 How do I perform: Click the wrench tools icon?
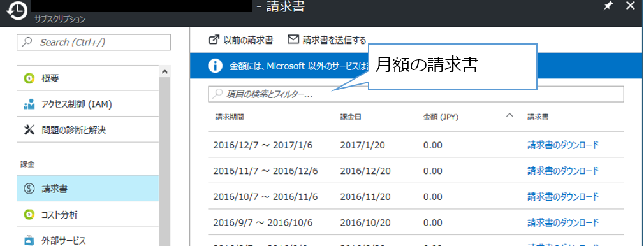pos(29,130)
